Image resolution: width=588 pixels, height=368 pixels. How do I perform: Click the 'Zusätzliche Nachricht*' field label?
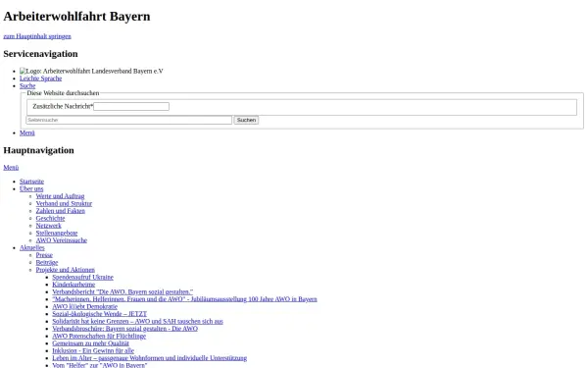(x=63, y=107)
